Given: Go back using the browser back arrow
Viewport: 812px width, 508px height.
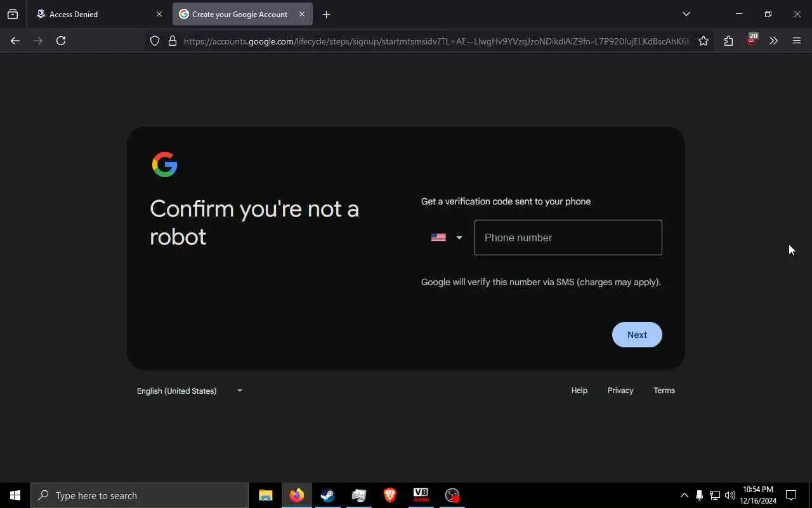Looking at the screenshot, I should coord(15,41).
